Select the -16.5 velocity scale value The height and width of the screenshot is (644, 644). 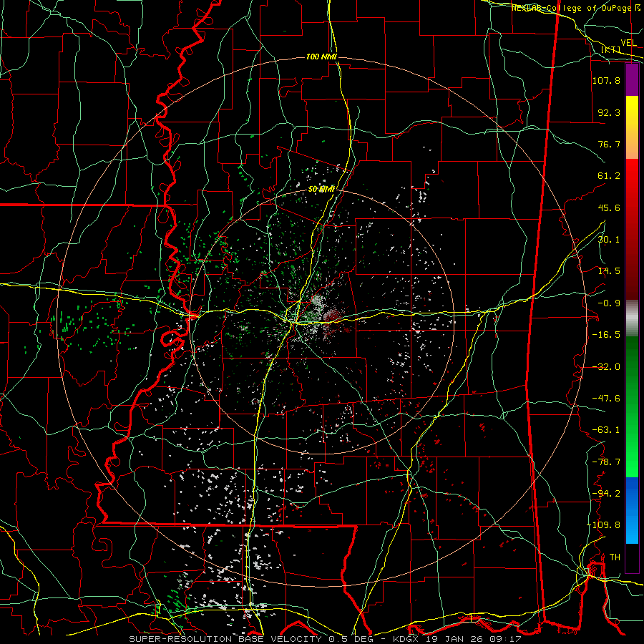[x=606, y=335]
